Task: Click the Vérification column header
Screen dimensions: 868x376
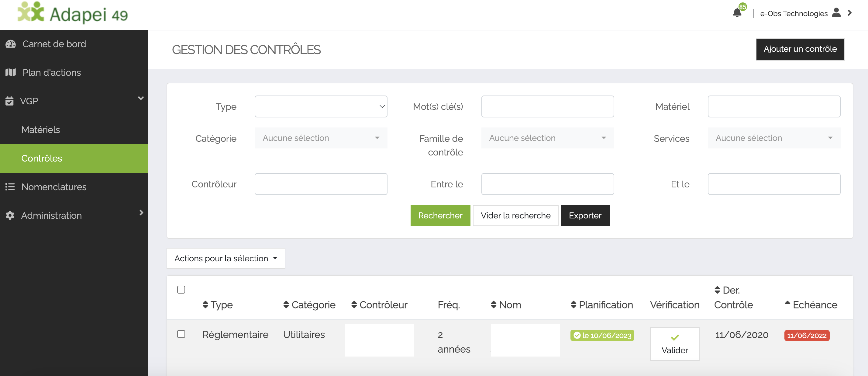Action: [675, 305]
